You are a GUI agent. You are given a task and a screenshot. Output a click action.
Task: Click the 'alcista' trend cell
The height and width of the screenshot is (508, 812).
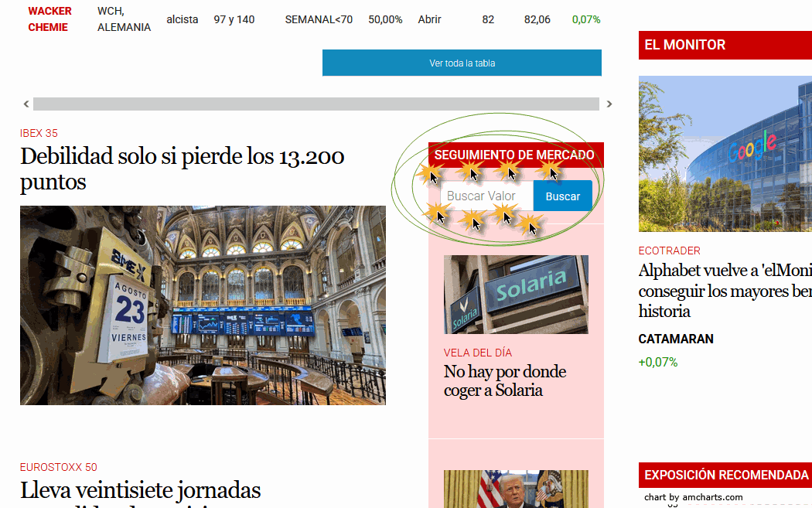pos(183,19)
